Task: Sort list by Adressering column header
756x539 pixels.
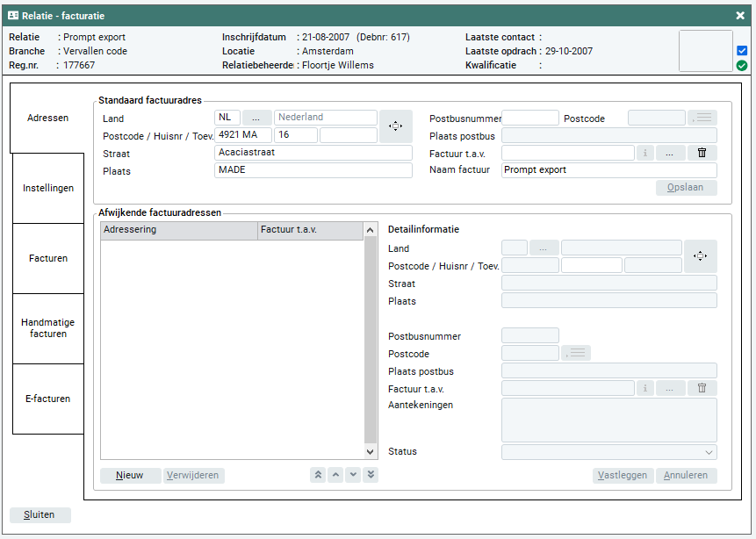Action: 179,231
